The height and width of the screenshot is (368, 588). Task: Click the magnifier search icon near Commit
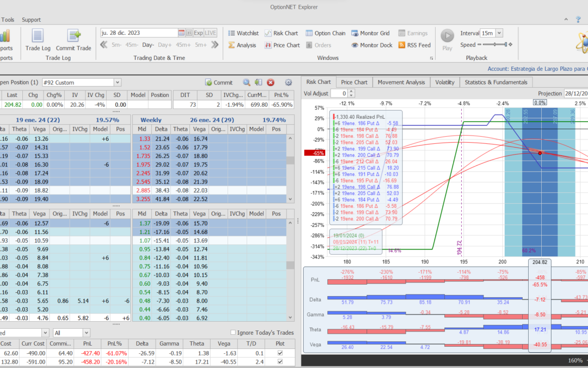[247, 82]
